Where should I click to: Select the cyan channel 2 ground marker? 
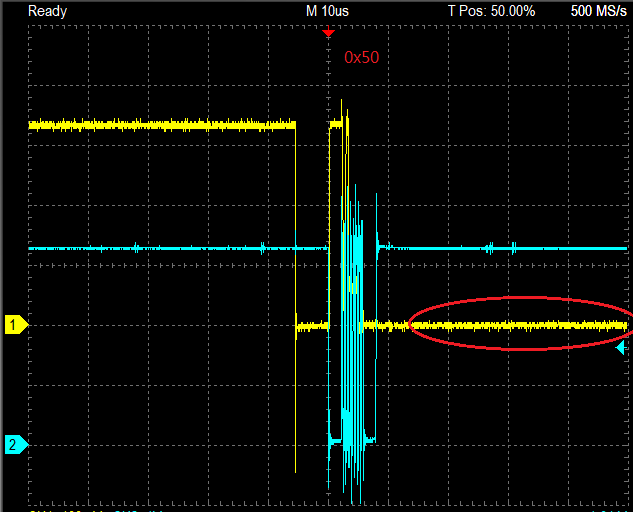point(16,445)
